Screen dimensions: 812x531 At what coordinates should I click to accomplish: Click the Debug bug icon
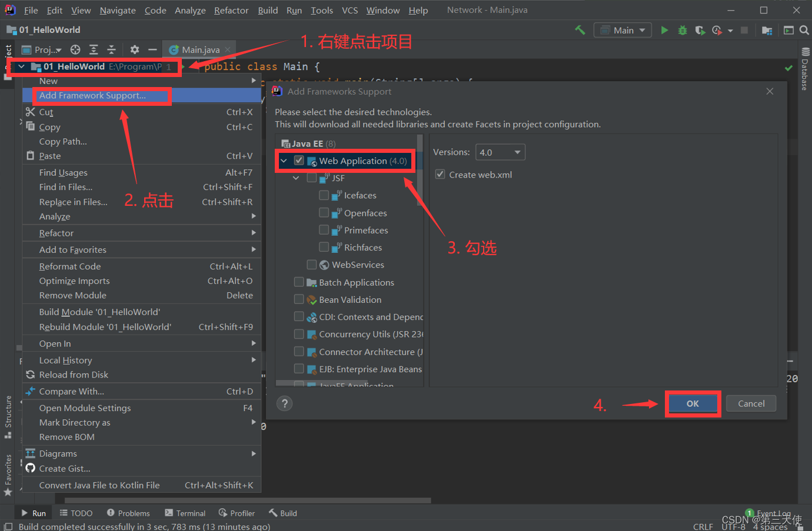pos(683,30)
